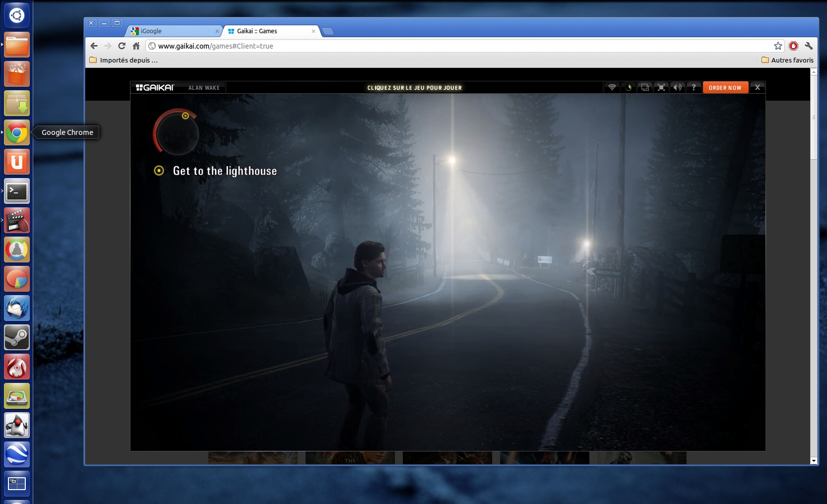Reload the current page
The width and height of the screenshot is (827, 504).
(x=122, y=46)
